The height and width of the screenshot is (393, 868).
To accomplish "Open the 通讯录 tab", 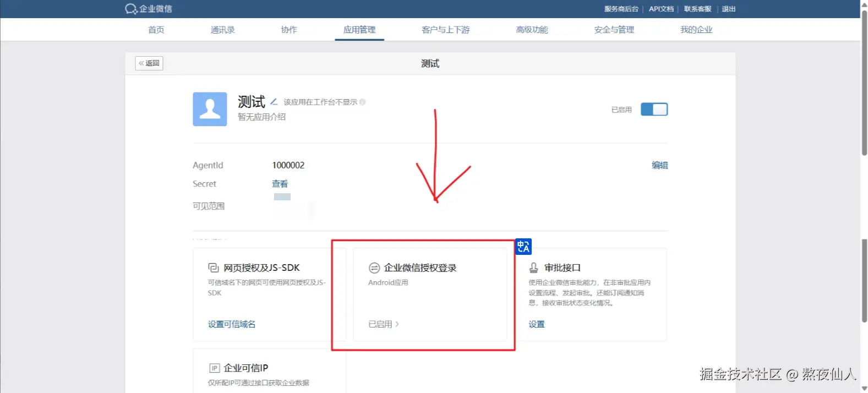I will (x=223, y=30).
